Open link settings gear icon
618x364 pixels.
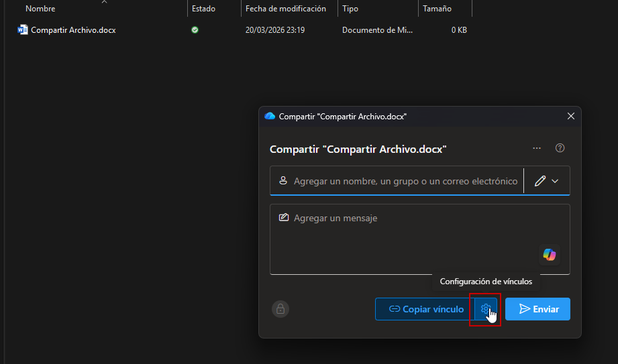pos(486,309)
